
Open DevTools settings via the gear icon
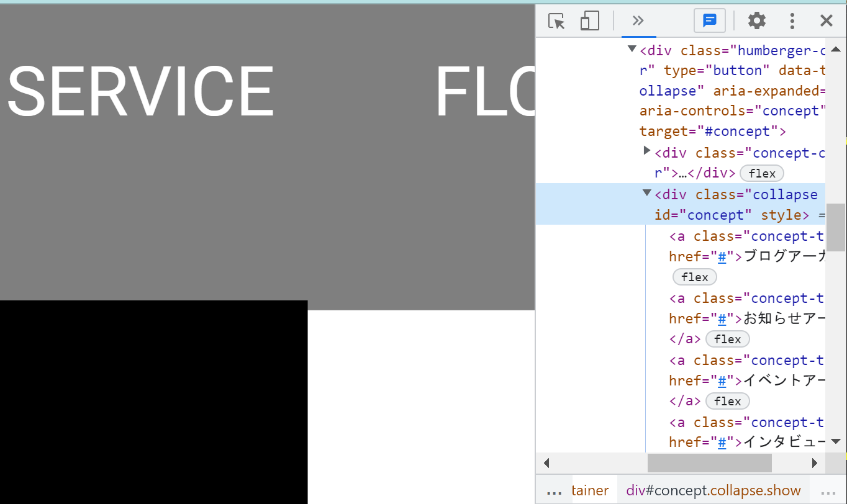(x=756, y=20)
